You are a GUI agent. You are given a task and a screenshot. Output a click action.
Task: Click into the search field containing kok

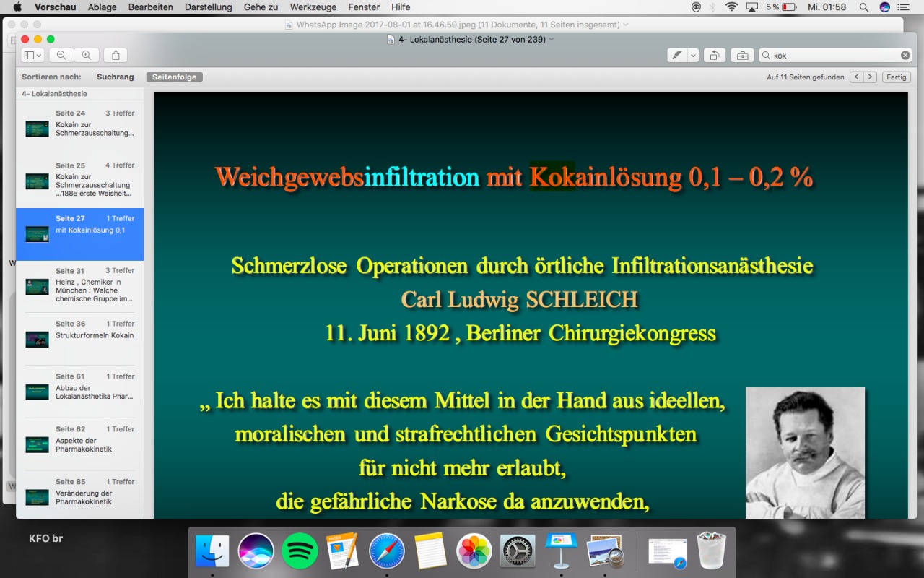coord(830,56)
